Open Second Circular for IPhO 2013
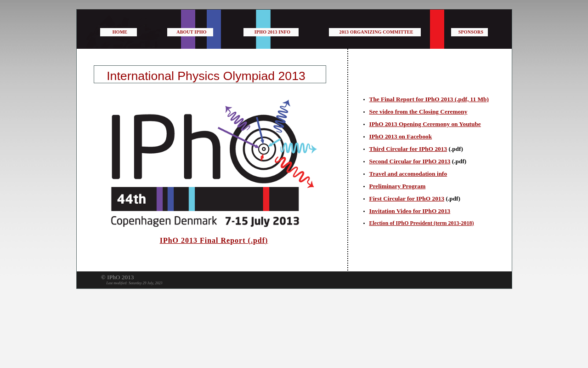The image size is (588, 368). click(410, 161)
